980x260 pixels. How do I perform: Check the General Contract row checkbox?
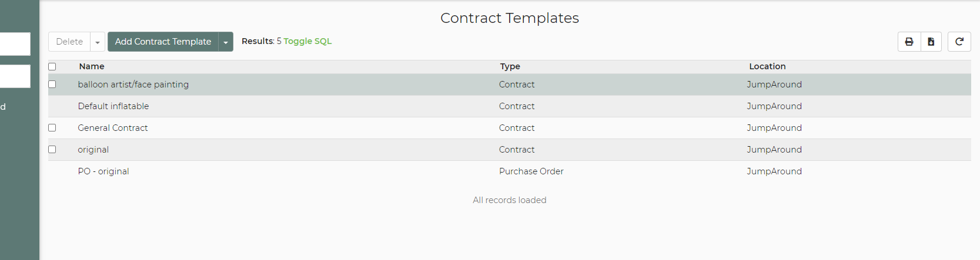[52, 128]
